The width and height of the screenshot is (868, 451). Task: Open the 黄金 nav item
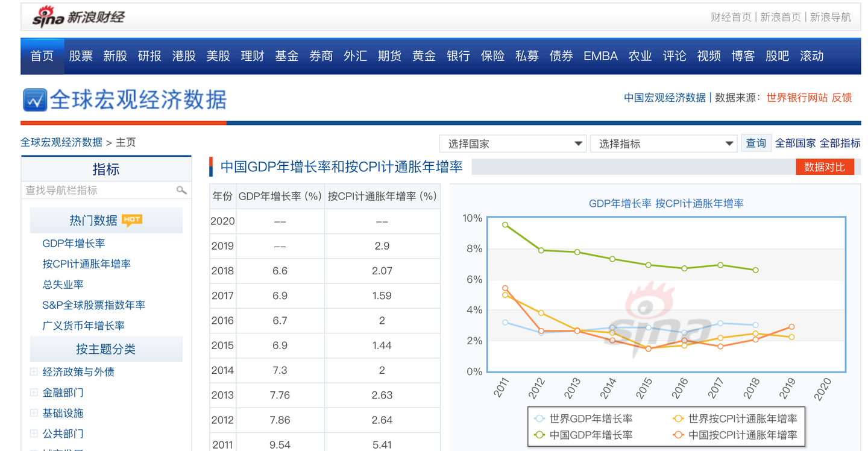click(x=424, y=56)
